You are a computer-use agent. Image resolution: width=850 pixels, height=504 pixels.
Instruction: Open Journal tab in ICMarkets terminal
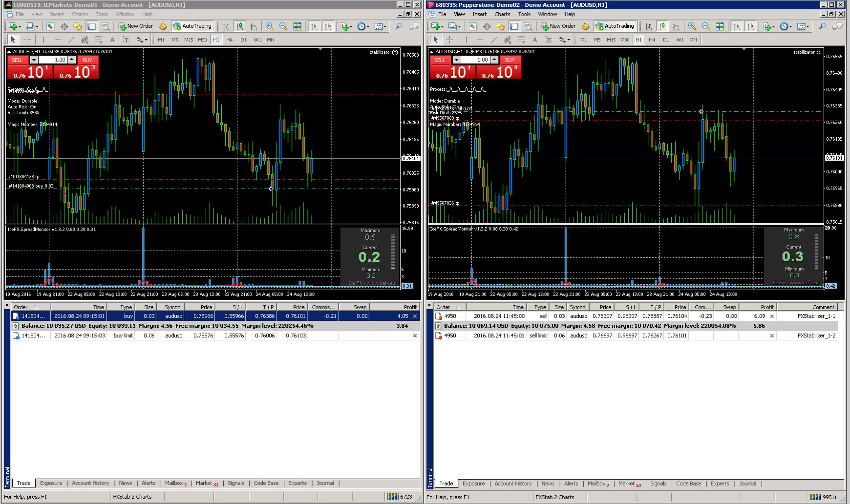coord(325,483)
